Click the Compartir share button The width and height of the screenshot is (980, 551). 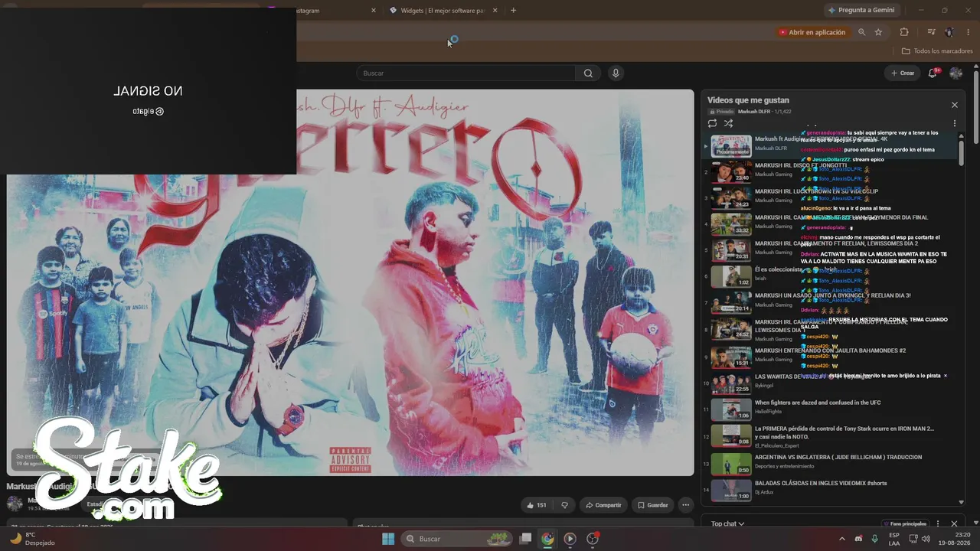[x=603, y=505]
